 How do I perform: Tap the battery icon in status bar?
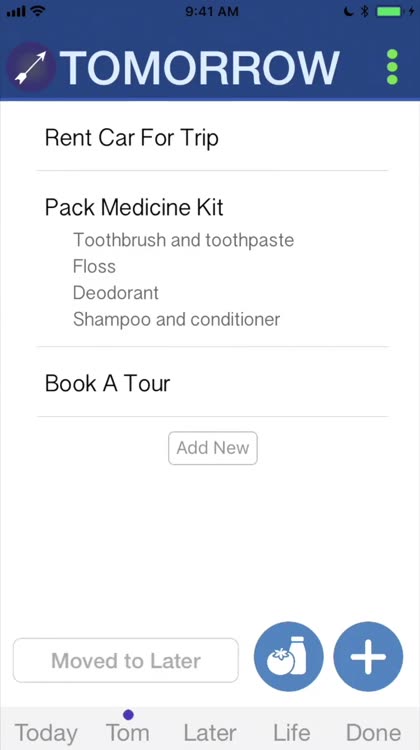(x=391, y=11)
